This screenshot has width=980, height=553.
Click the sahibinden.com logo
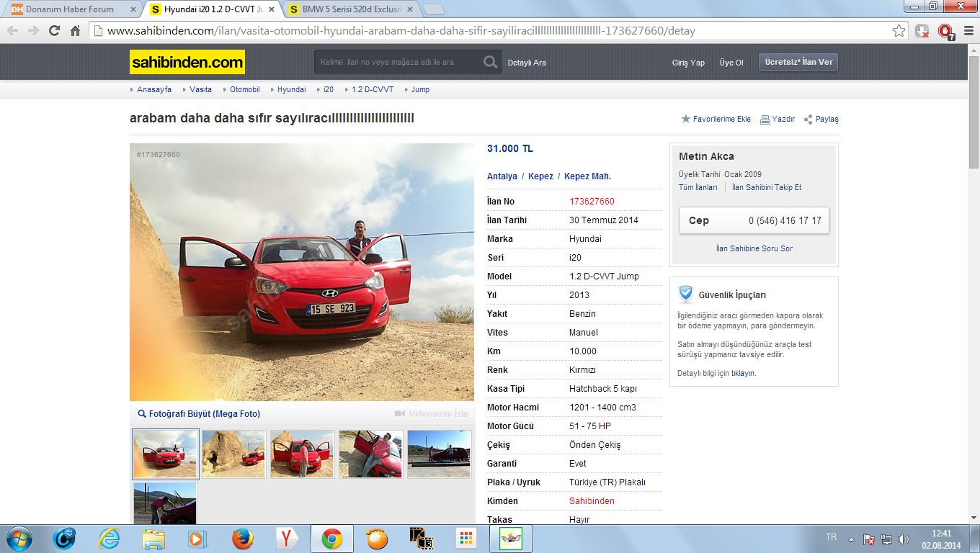point(187,62)
